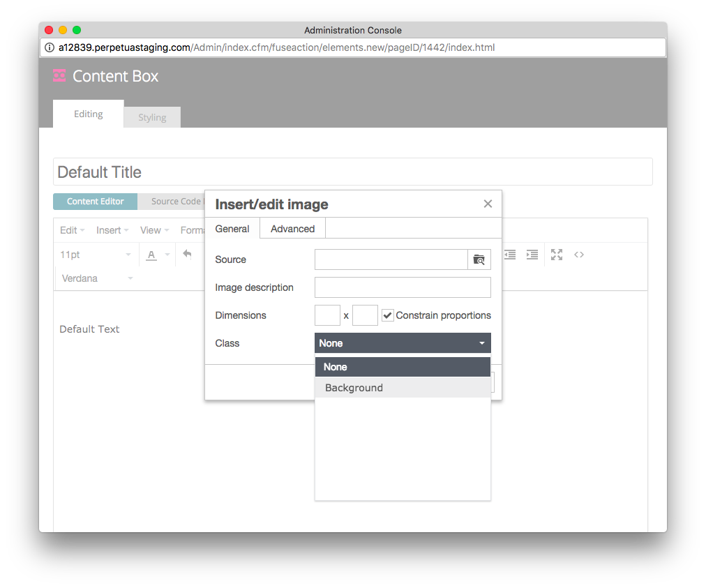This screenshot has width=706, height=588.
Task: Click the text color A icon
Action: pyautogui.click(x=152, y=255)
